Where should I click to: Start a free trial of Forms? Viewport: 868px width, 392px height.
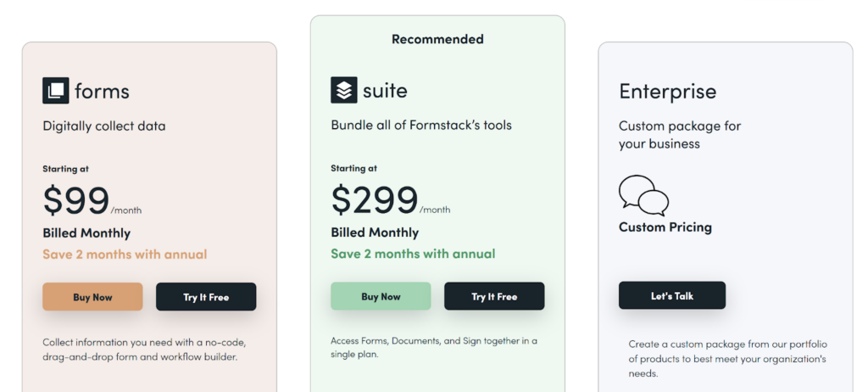point(206,297)
